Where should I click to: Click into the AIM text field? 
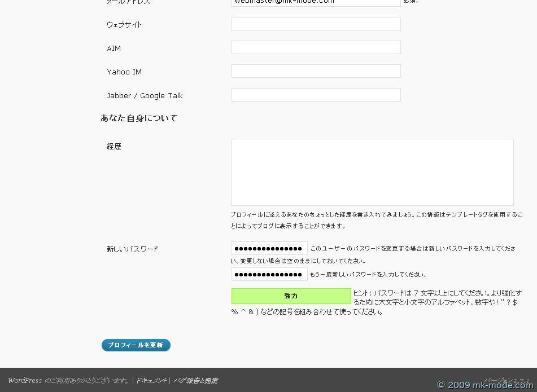click(316, 47)
